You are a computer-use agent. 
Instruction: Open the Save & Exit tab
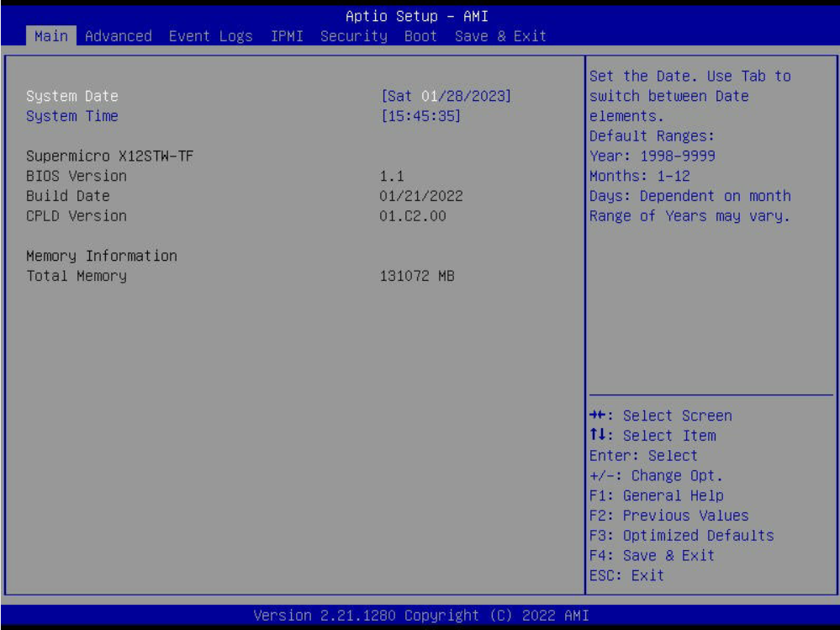click(500, 36)
